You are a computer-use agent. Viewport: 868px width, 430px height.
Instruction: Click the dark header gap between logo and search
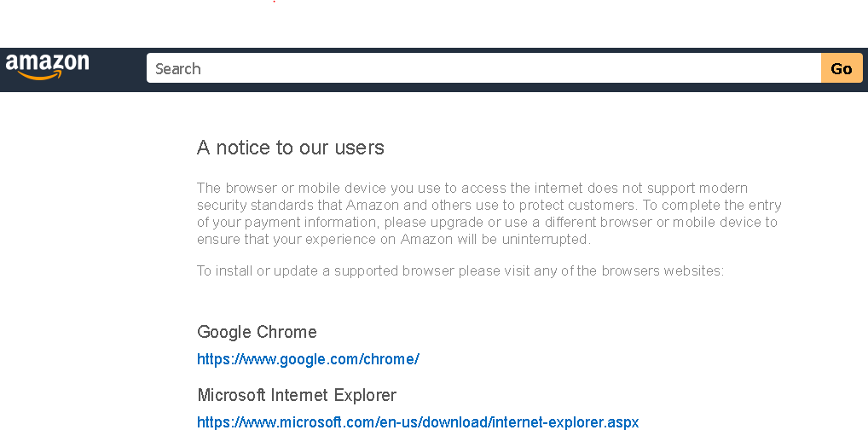[119, 69]
